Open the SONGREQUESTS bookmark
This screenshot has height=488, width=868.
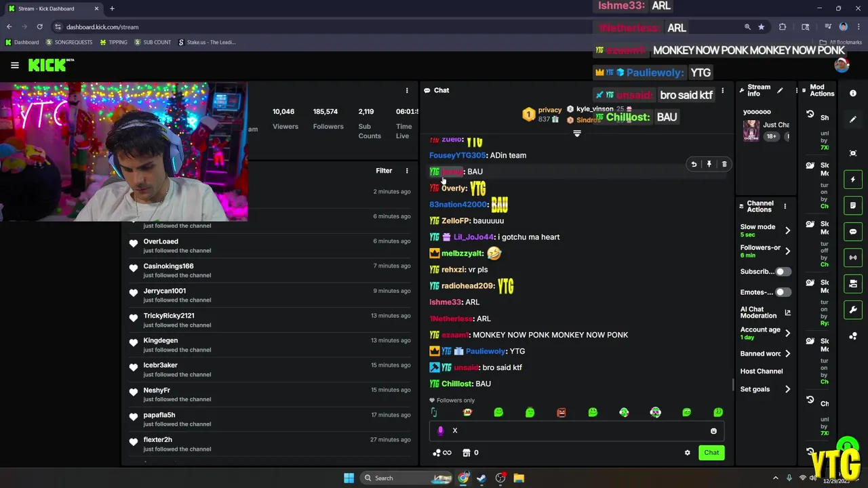coord(68,42)
